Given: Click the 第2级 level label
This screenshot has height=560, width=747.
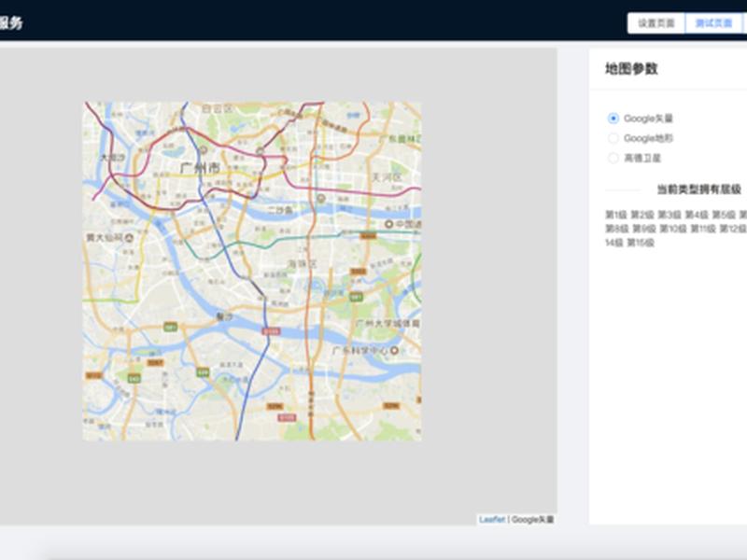Looking at the screenshot, I should tap(642, 216).
